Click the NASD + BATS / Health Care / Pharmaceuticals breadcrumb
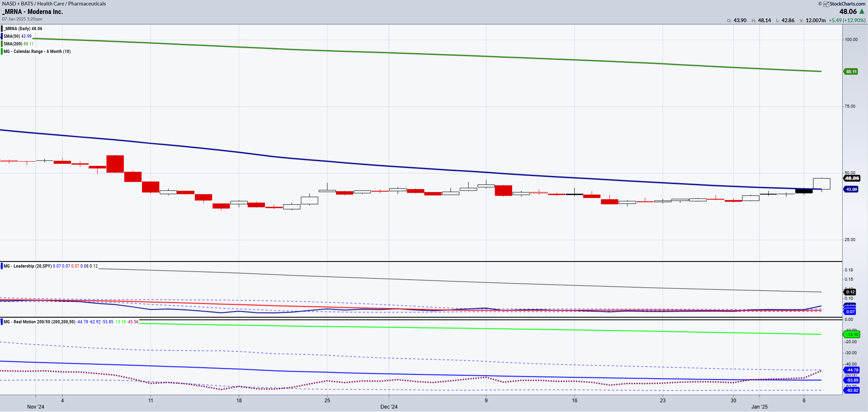868x412 pixels. [54, 4]
